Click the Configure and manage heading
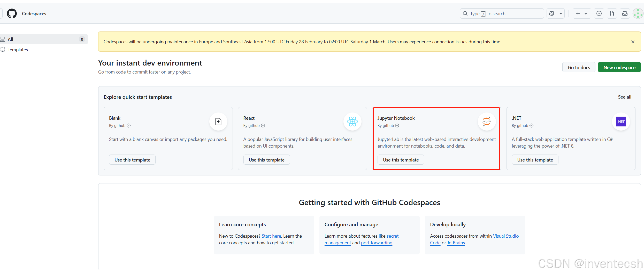This screenshot has width=644, height=274. click(351, 225)
